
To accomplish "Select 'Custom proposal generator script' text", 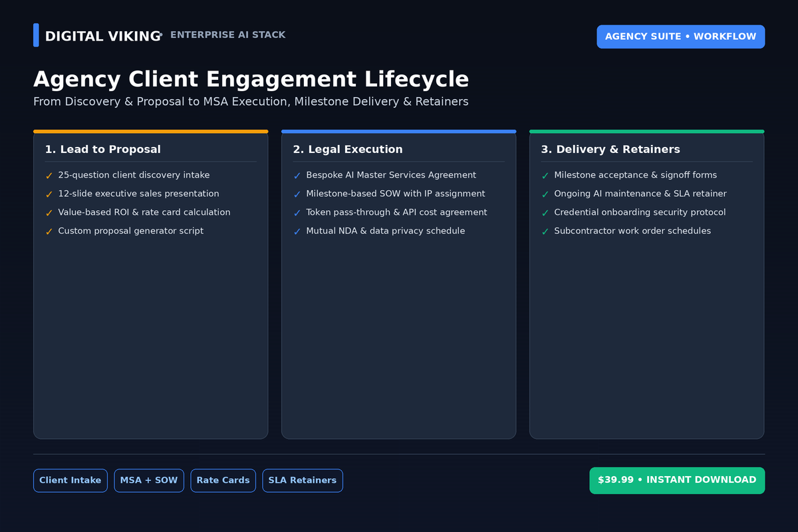I will pos(131,231).
